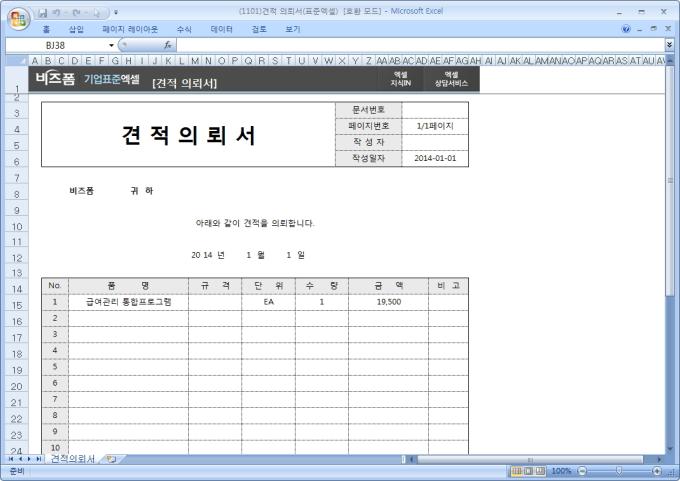Select the 2014-01-01 date cell
The width and height of the screenshot is (680, 481).
pyautogui.click(x=435, y=158)
